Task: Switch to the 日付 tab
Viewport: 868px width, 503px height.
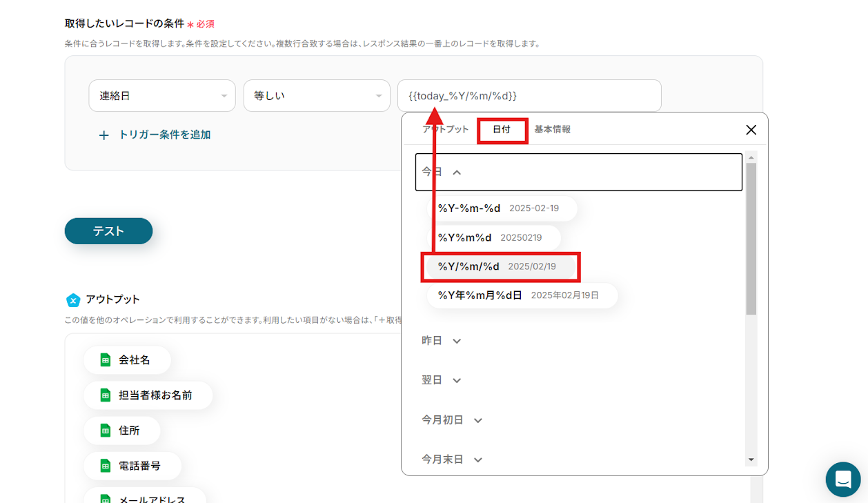Action: click(x=502, y=130)
